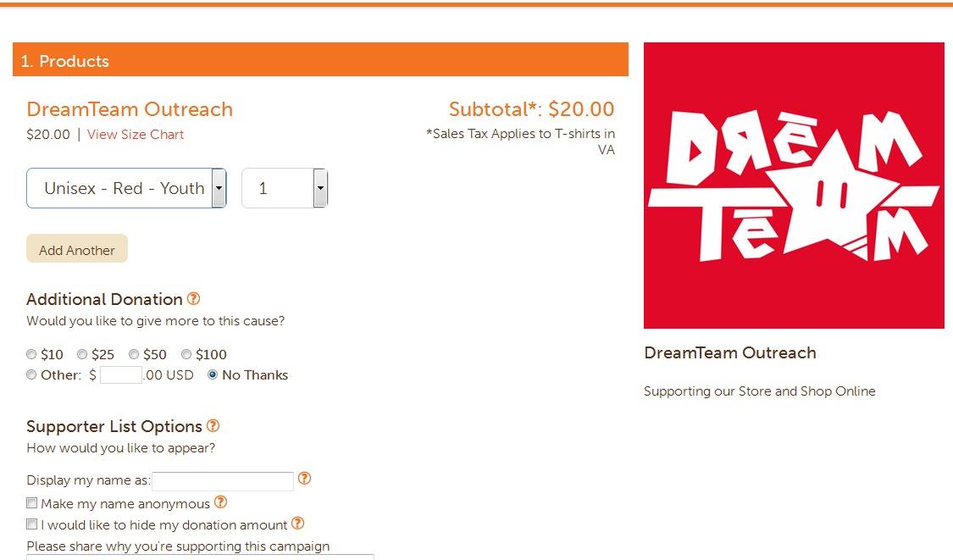The image size is (953, 560).
Task: Click help icon next to anonymous option
Action: point(220,502)
